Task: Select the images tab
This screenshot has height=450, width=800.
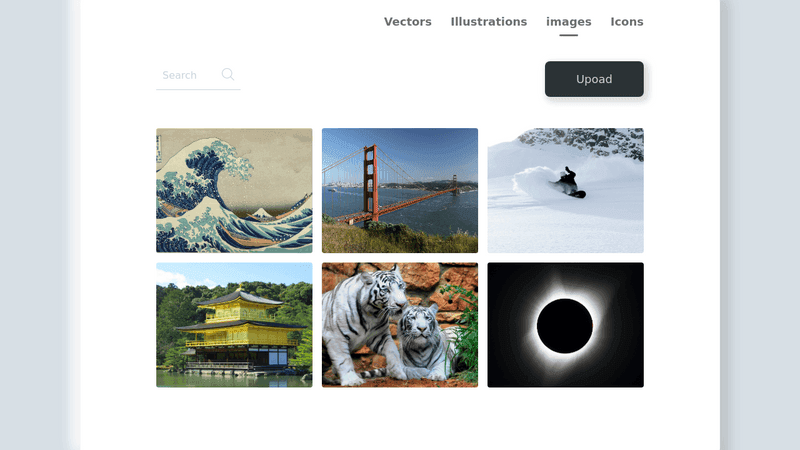Action: (568, 22)
